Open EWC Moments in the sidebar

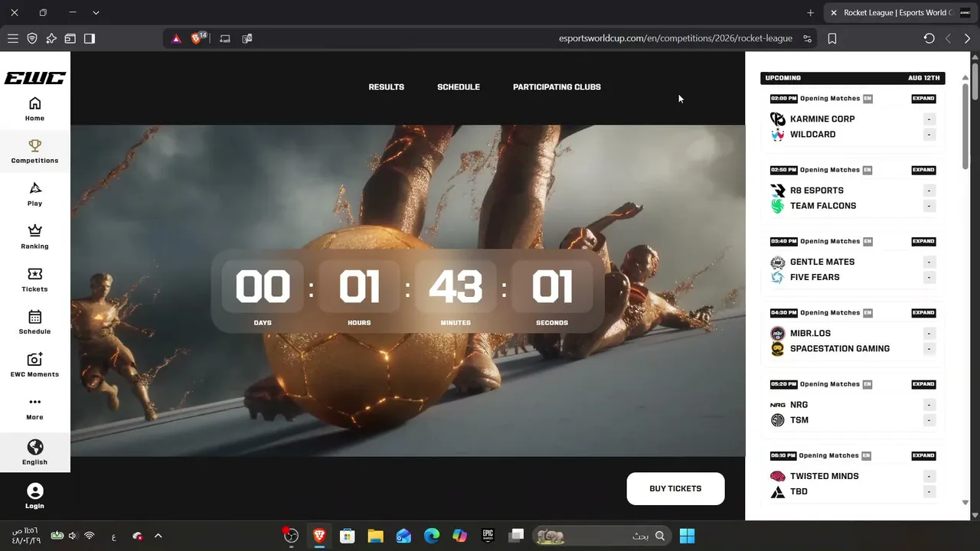34,365
